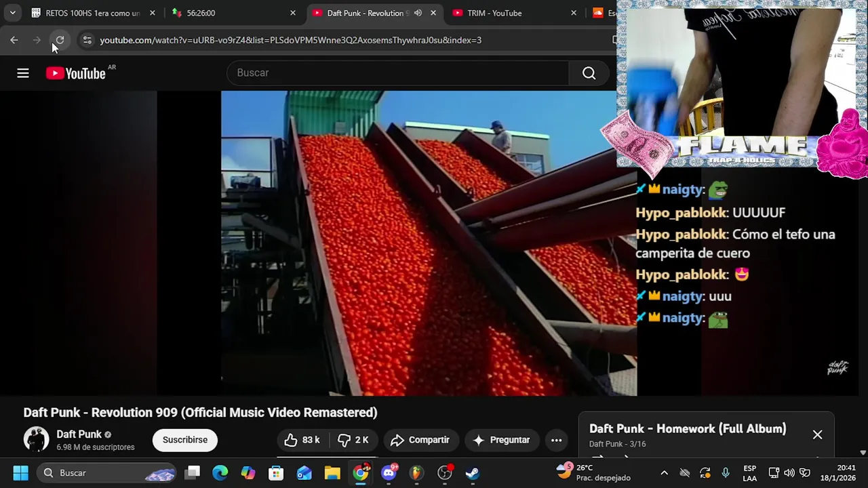Image resolution: width=868 pixels, height=488 pixels.
Task: Open OBS Studio from the taskbar
Action: click(x=445, y=472)
